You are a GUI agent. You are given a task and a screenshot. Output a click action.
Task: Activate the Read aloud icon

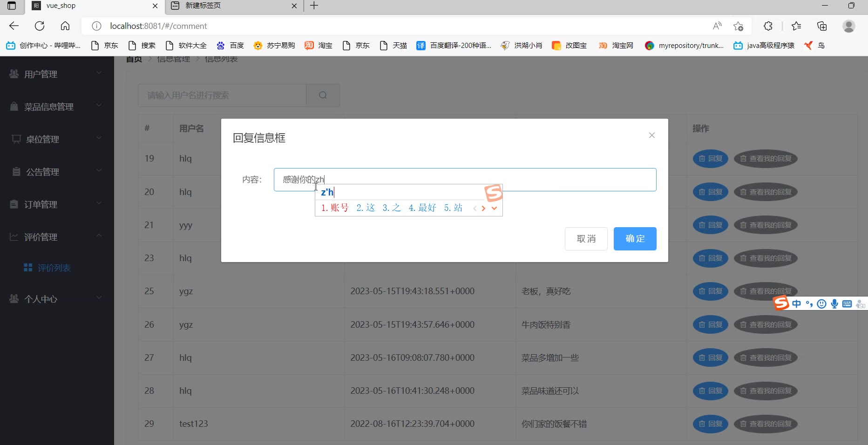(x=717, y=26)
